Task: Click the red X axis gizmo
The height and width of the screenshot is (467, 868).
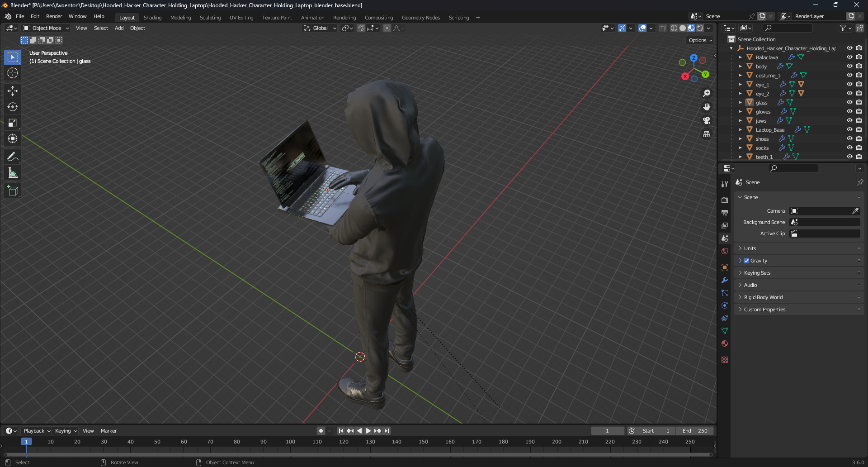Action: 685,76
